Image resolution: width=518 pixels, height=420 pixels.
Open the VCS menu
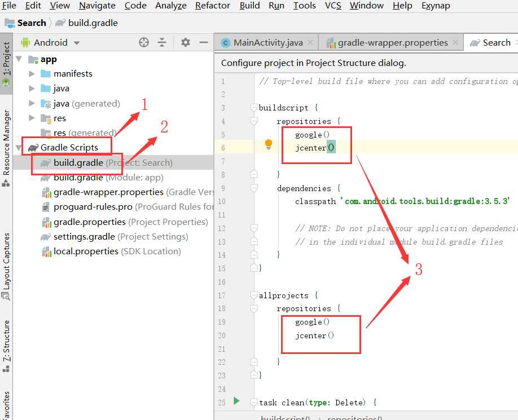point(333,6)
